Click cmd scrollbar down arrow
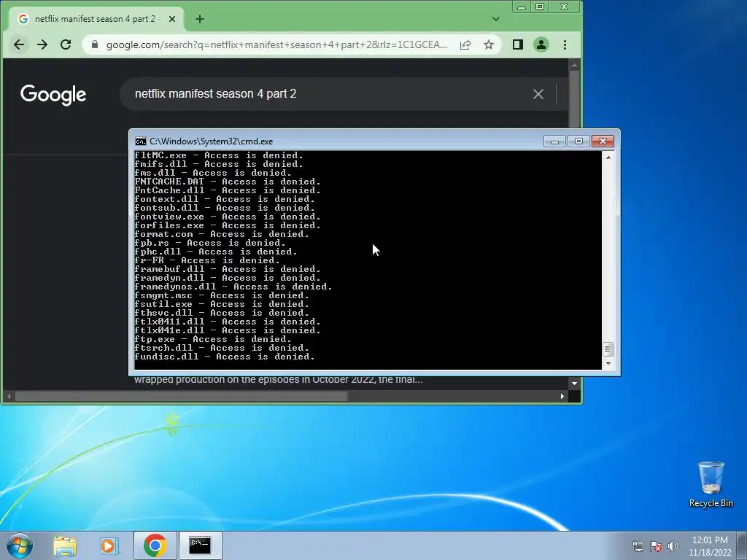Viewport: 747px width, 560px height. click(608, 364)
